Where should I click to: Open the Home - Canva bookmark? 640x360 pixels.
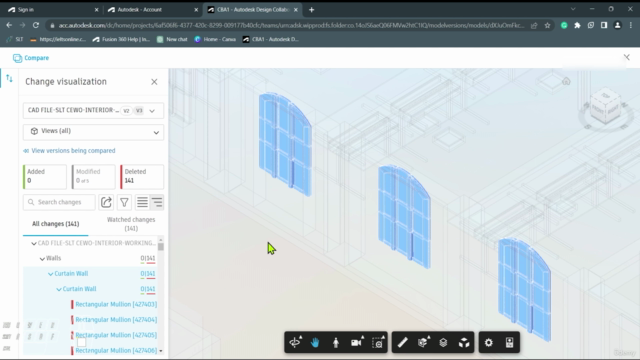pyautogui.click(x=215, y=39)
